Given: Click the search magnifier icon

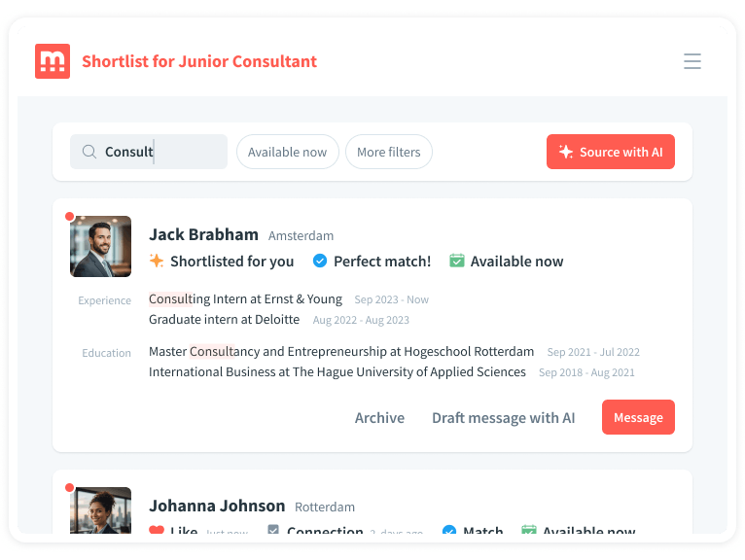Looking at the screenshot, I should [x=89, y=152].
